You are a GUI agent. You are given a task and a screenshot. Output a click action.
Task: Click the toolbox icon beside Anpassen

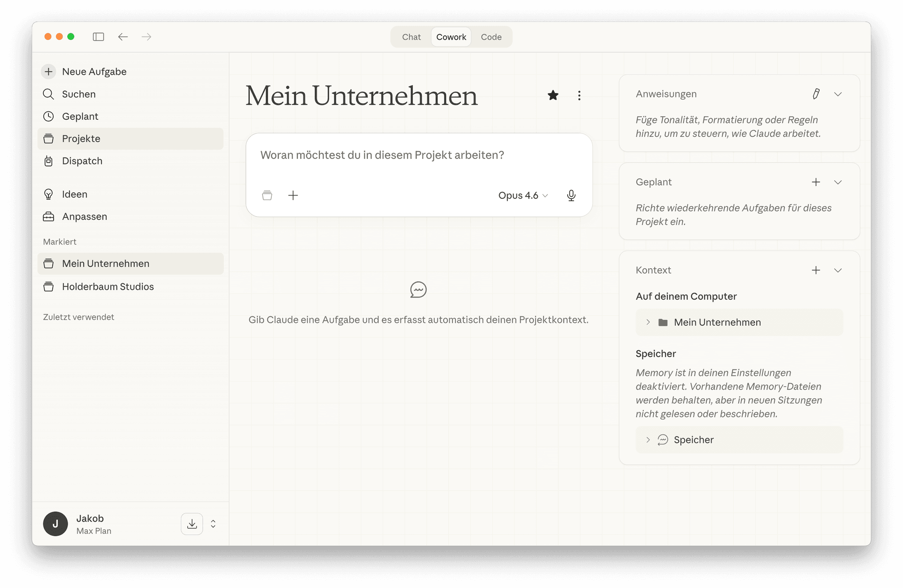(x=48, y=217)
